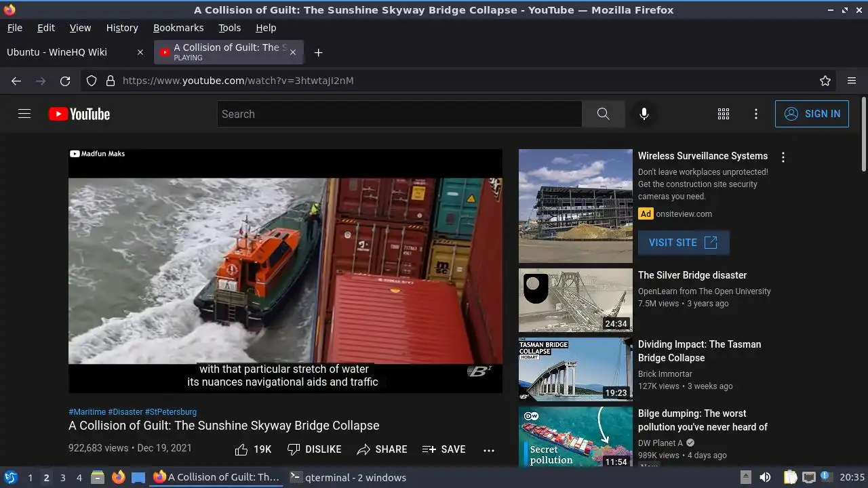
Task: Click the 922,683 views count text
Action: click(x=98, y=448)
